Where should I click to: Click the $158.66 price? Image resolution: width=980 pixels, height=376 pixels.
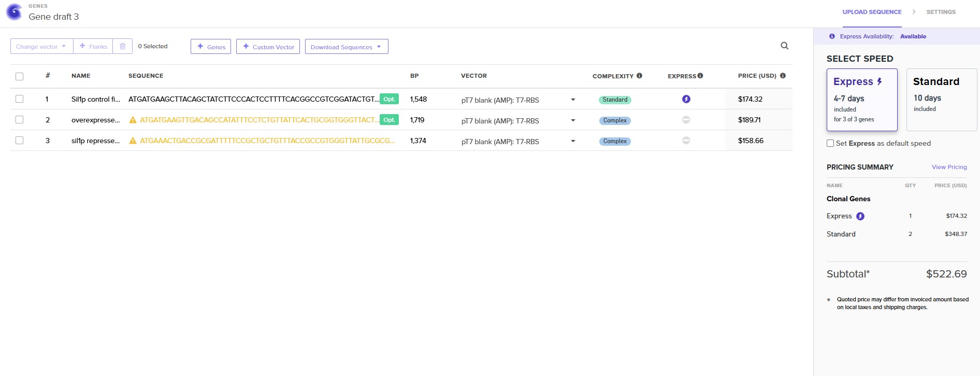751,141
